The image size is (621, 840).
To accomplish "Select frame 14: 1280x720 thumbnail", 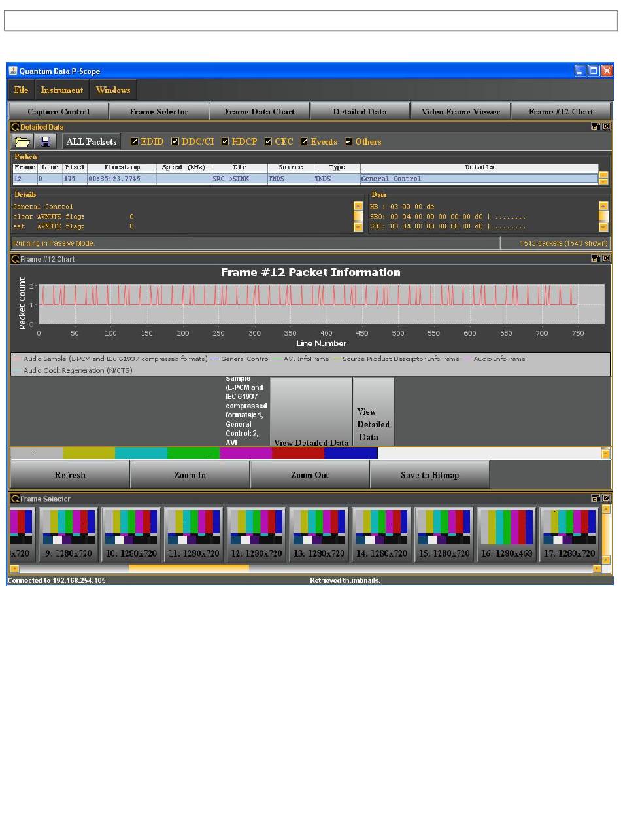I will pyautogui.click(x=382, y=534).
